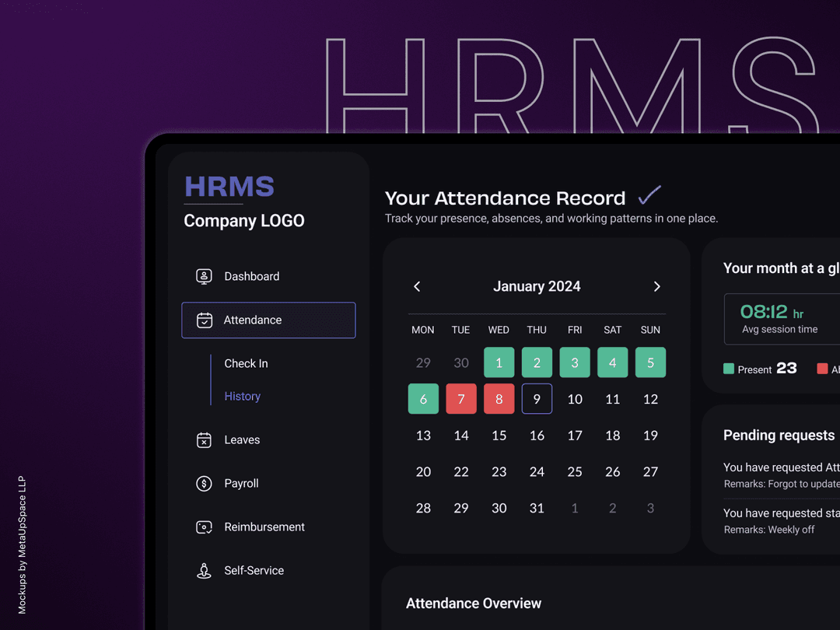840x630 pixels.
Task: Select the Leaves calendar-x icon
Action: pyautogui.click(x=203, y=439)
